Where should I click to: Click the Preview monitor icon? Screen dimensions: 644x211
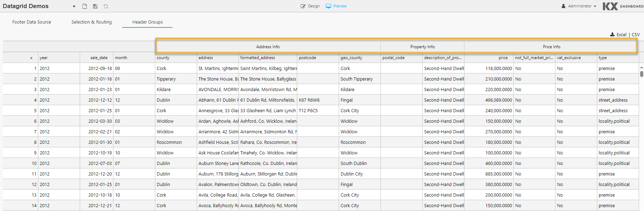tap(328, 6)
